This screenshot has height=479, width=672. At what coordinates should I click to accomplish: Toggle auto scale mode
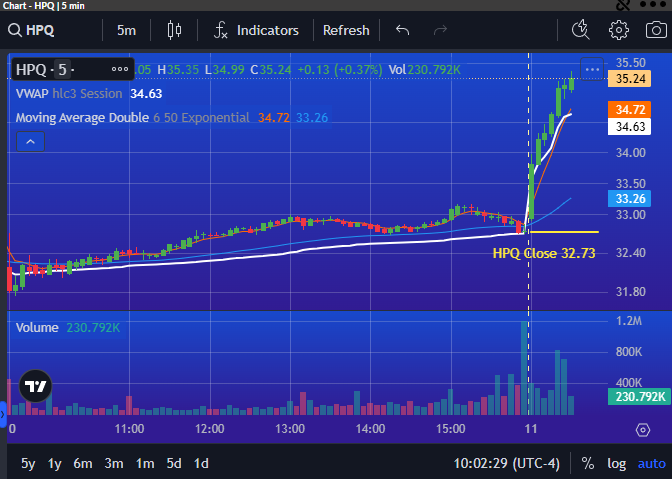click(x=651, y=464)
